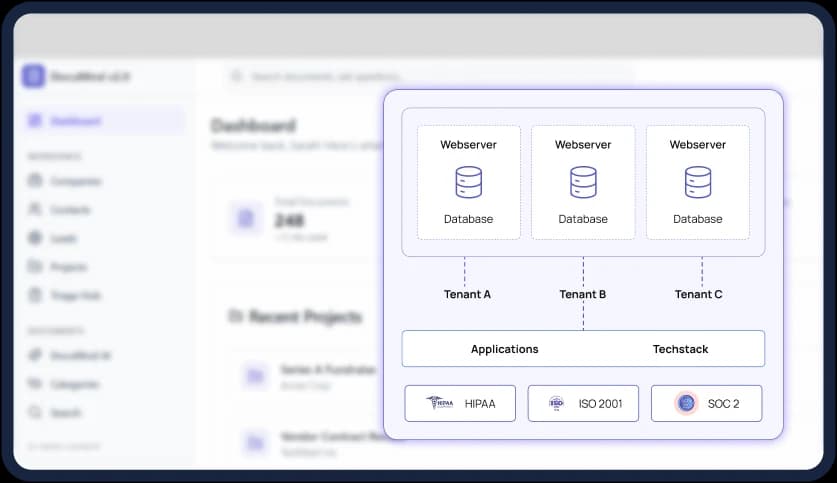The width and height of the screenshot is (837, 483).
Task: Click the folder icon beside Recent Projects
Action: tap(235, 316)
